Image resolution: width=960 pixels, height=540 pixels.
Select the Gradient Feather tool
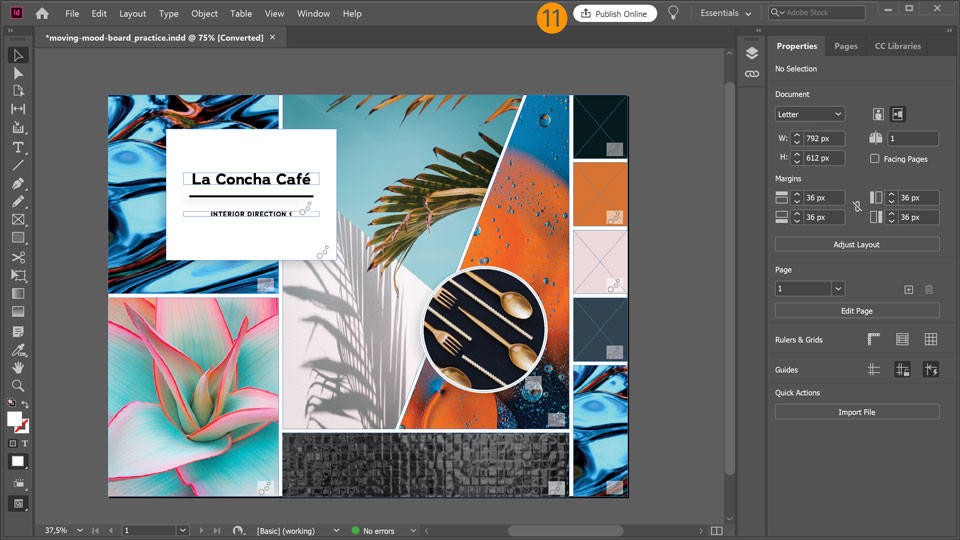(18, 312)
